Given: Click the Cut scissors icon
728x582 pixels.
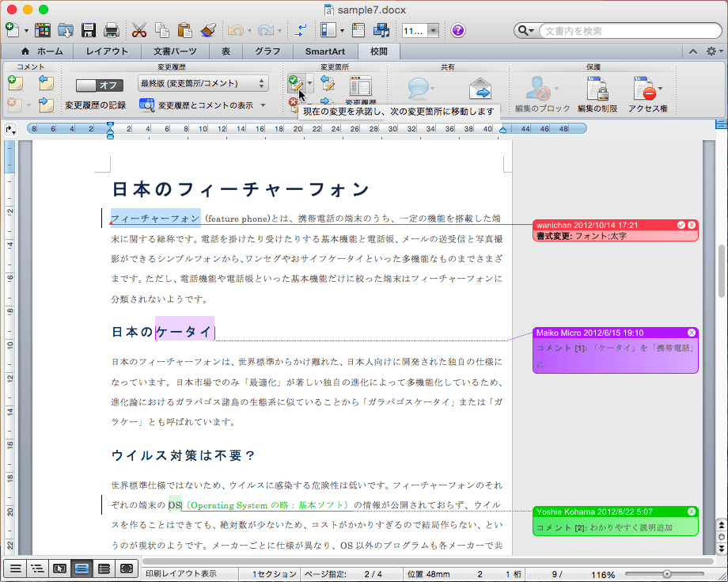Looking at the screenshot, I should click(x=139, y=31).
